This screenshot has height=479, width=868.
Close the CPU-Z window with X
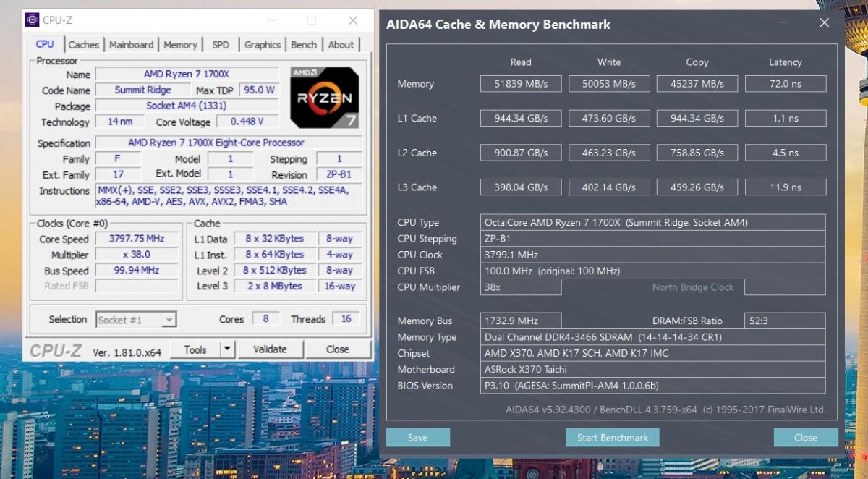pos(353,20)
